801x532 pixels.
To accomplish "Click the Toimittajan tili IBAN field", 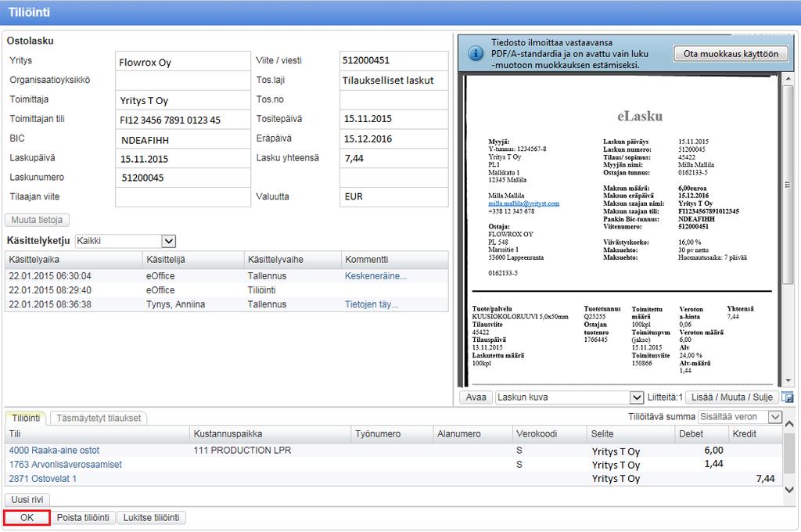I will (183, 119).
